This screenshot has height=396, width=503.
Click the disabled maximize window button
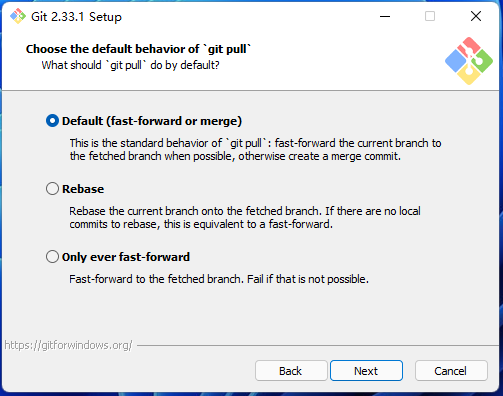click(x=430, y=16)
